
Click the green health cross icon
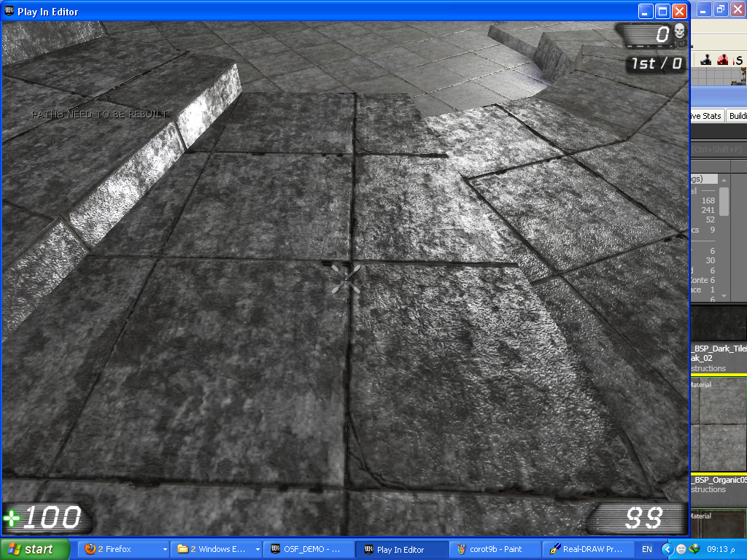click(12, 518)
